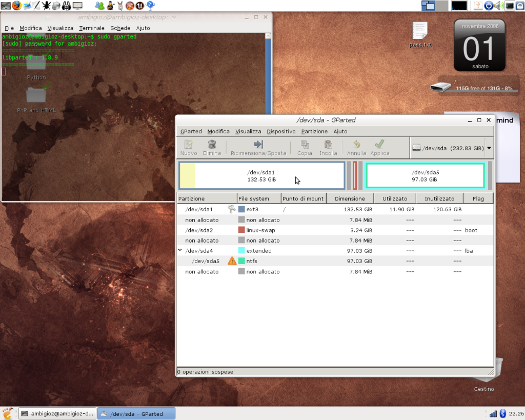Click the Copia toolbar icon
The height and width of the screenshot is (420, 525).
(305, 145)
